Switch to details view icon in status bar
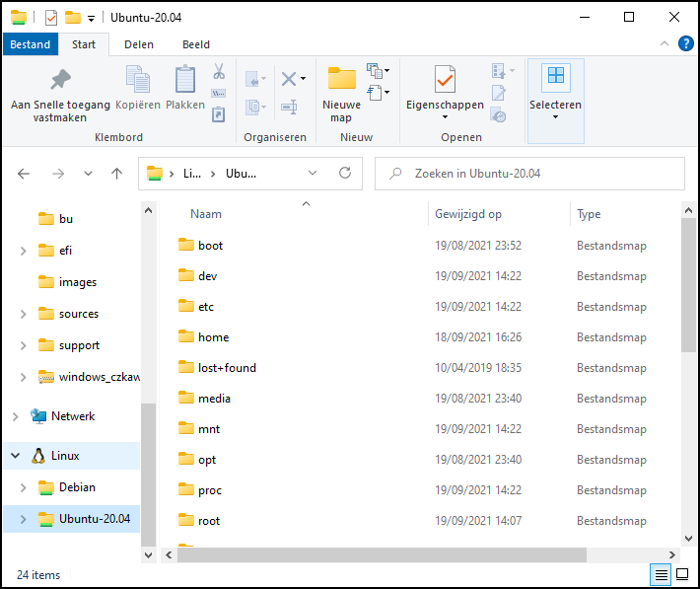 (x=662, y=575)
